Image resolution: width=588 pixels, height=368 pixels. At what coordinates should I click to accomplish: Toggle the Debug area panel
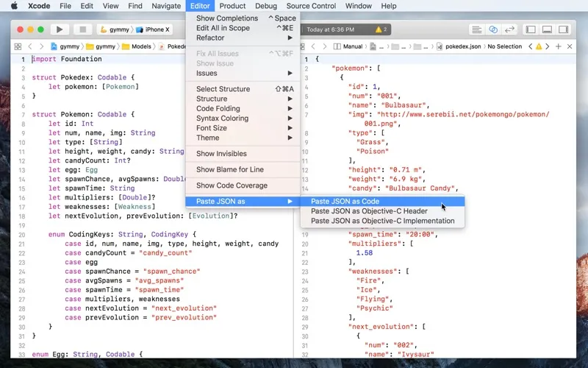pos(547,29)
